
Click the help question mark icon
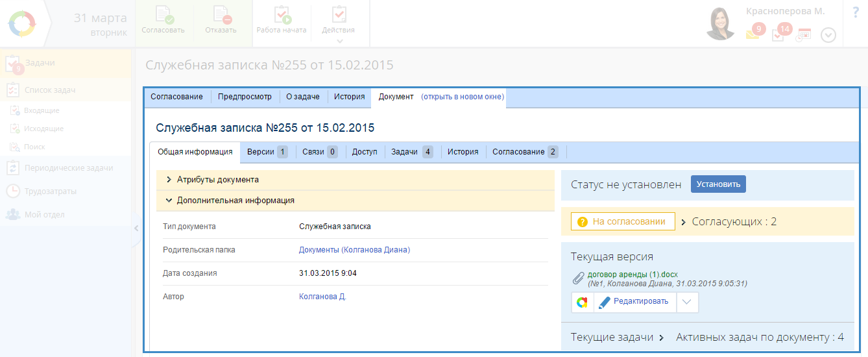pyautogui.click(x=855, y=13)
